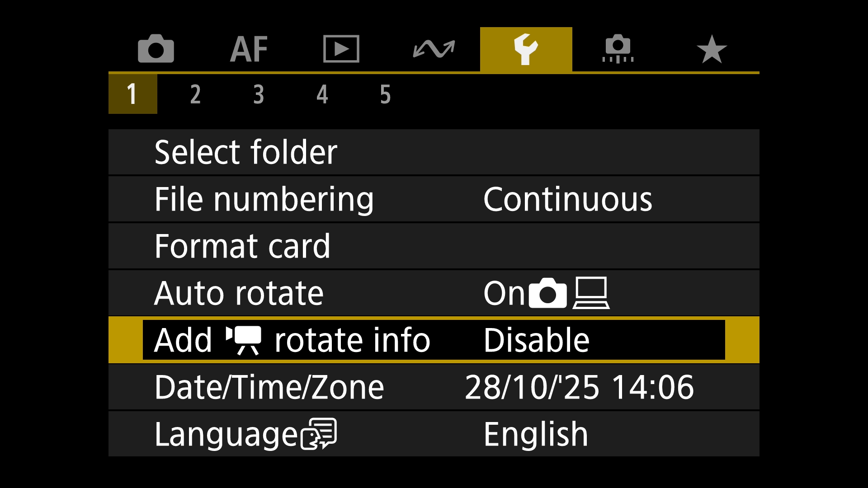
Task: Click the Language speech-bubble icon
Action: click(x=319, y=434)
